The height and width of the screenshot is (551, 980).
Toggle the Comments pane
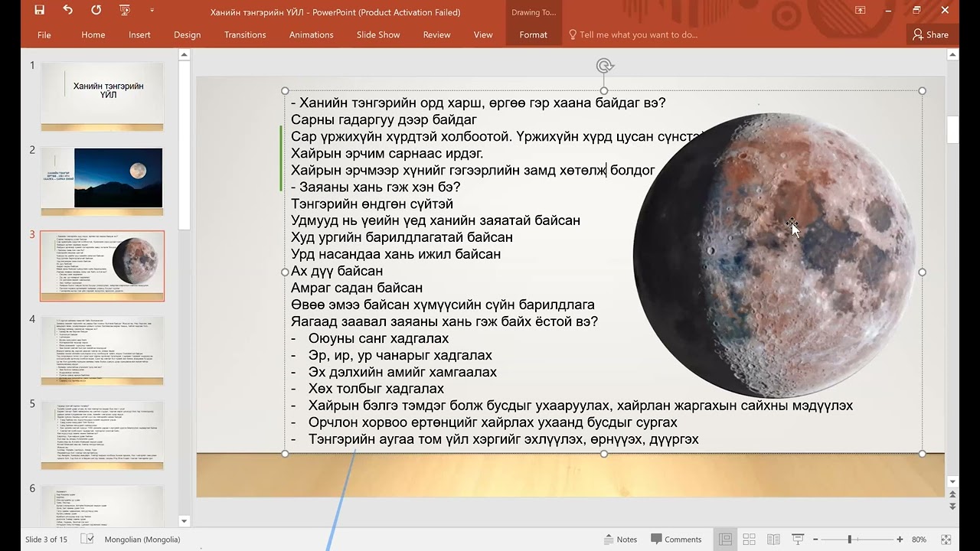(x=676, y=540)
